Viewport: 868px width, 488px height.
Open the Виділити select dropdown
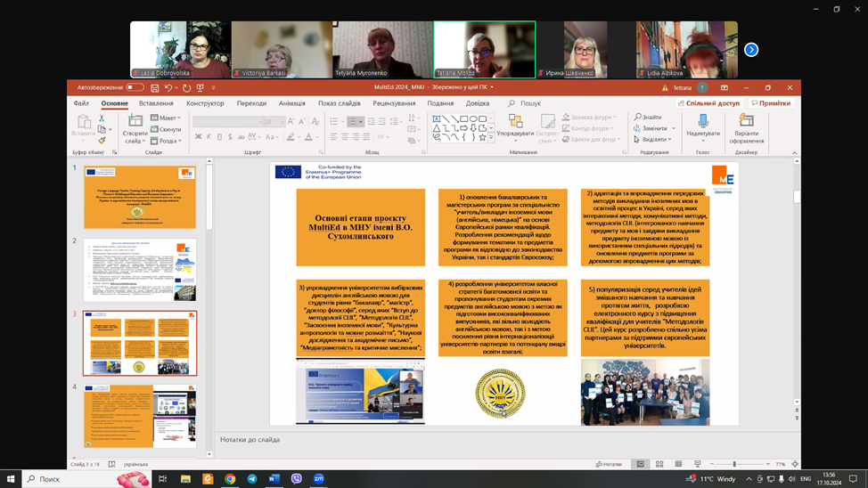653,140
